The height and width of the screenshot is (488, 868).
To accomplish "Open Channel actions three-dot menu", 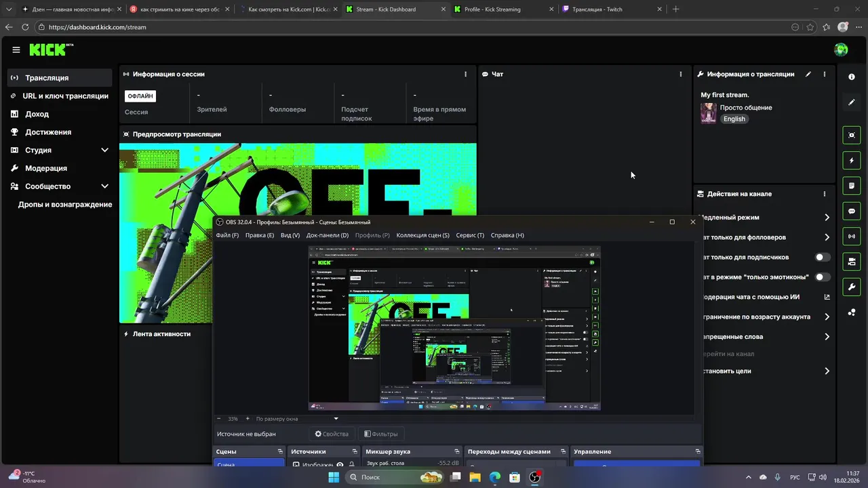I will click(x=825, y=194).
